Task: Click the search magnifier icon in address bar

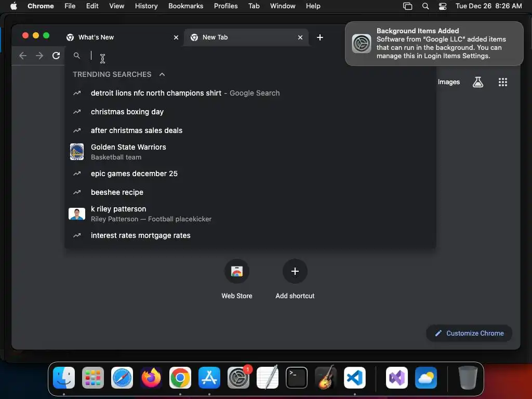Action: tap(77, 56)
